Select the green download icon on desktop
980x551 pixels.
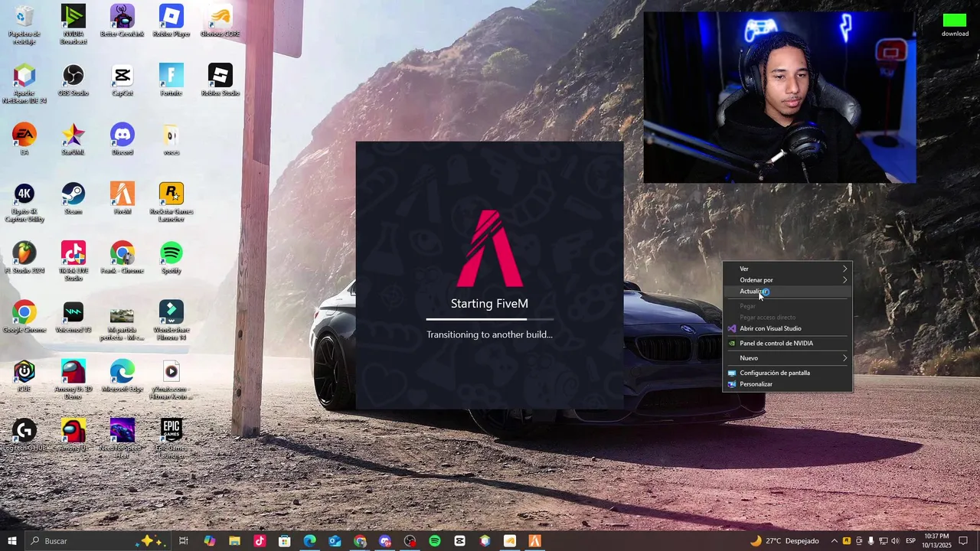pos(955,24)
